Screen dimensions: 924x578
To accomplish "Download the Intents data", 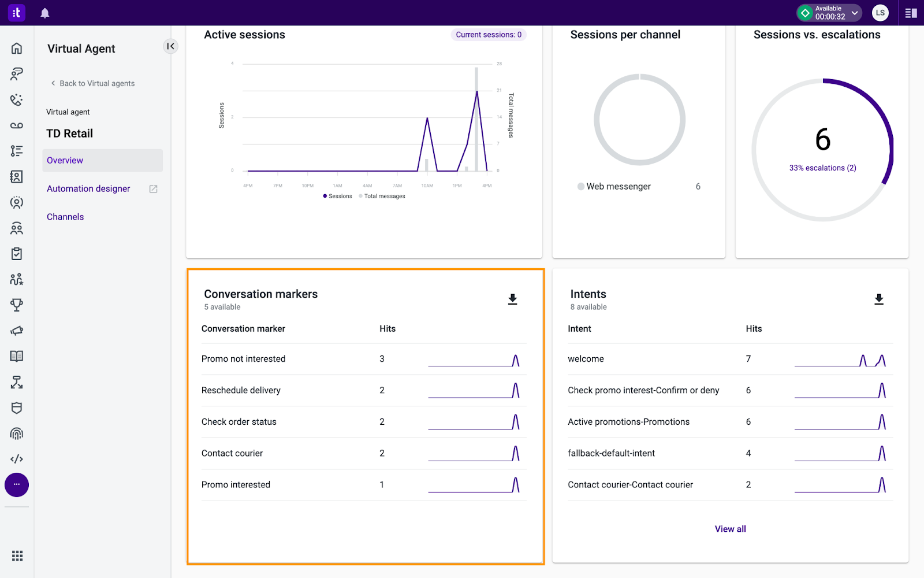I will (x=879, y=298).
